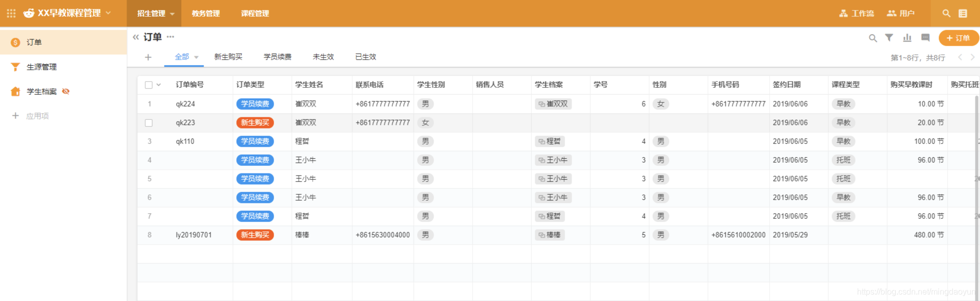
Task: Select 生源管理 in the sidebar
Action: click(x=63, y=67)
